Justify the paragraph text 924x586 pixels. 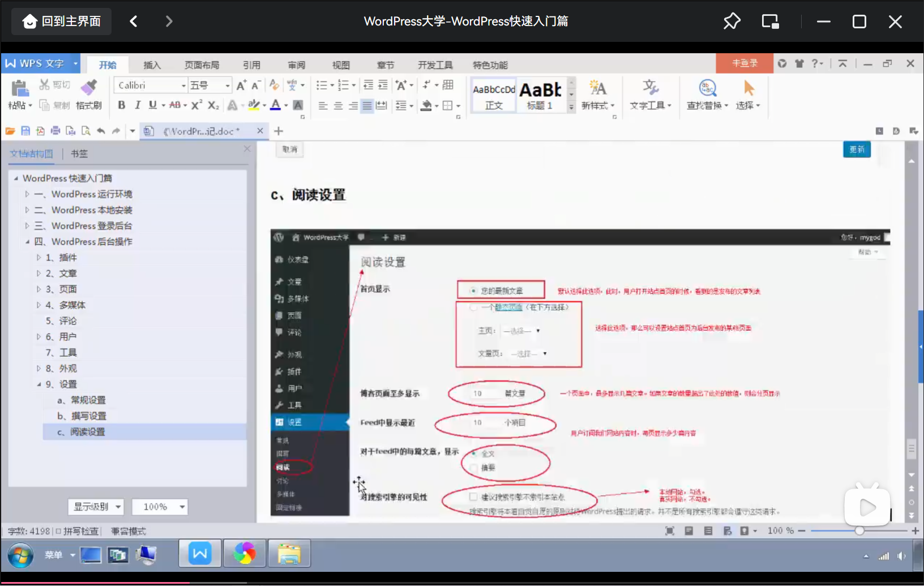[367, 106]
